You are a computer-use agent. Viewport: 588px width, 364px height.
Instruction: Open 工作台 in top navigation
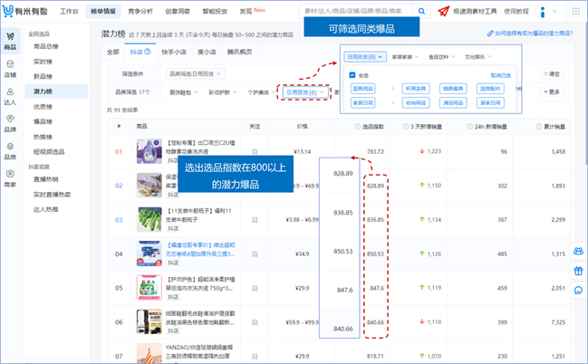(70, 11)
